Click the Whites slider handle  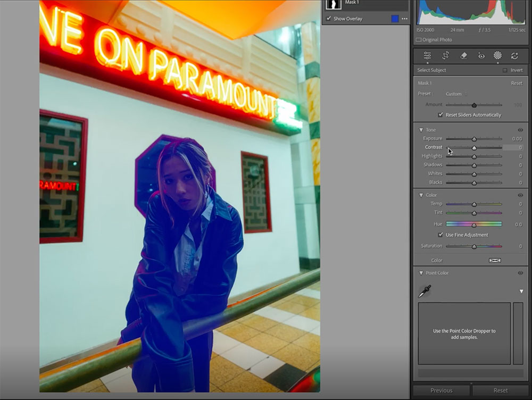[474, 174]
